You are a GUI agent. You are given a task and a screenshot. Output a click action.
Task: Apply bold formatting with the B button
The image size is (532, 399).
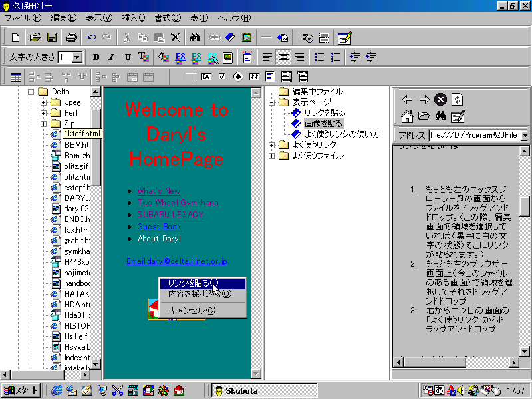(96, 57)
